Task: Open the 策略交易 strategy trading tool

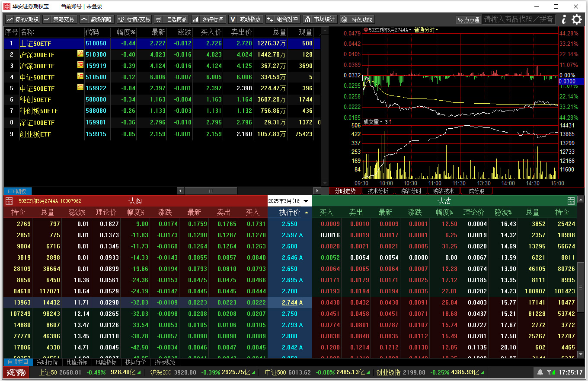Action: (60, 19)
